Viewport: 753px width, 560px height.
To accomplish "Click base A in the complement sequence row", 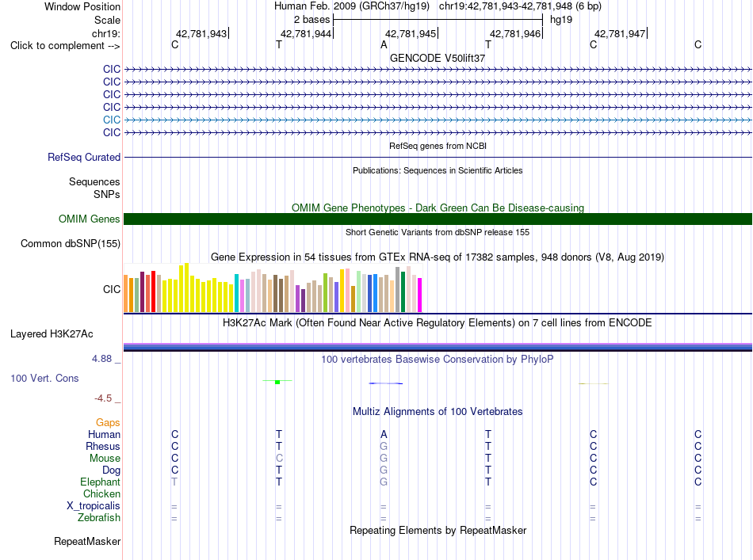I will pos(384,45).
